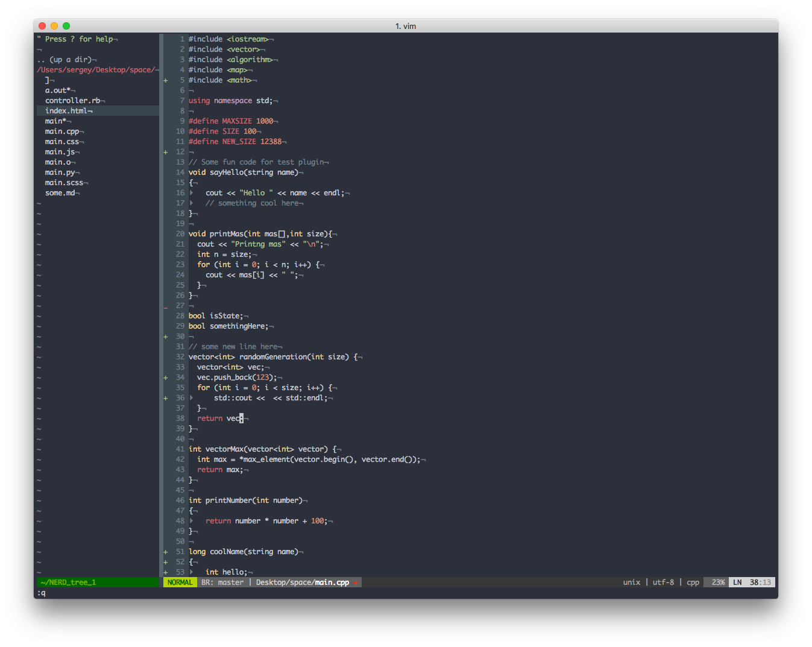
Task: Go up a directory via '.. (up a dir)'
Action: coord(65,60)
